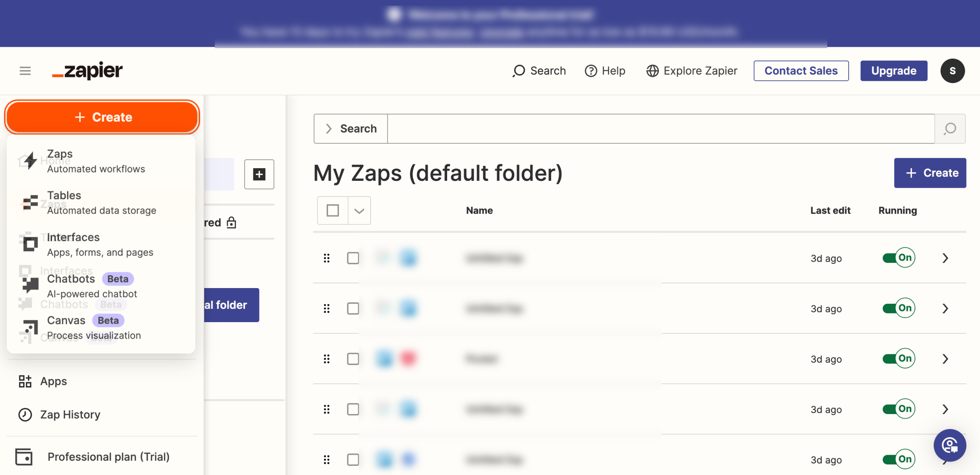Expand the Search filter chevron
Viewport: 980px width, 475px height.
pos(328,129)
